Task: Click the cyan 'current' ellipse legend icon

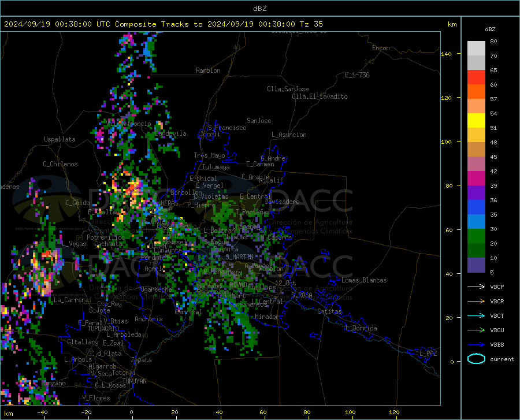Action: click(476, 359)
